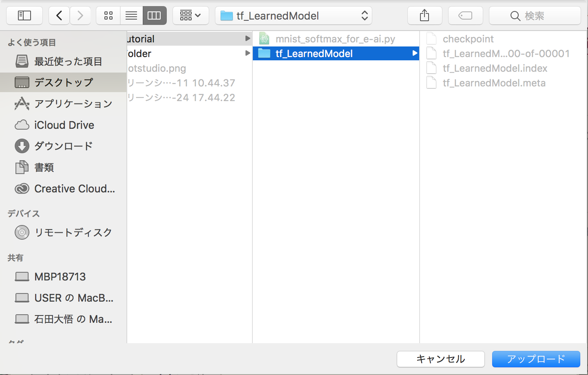The image size is (588, 375).
Task: Click the ダウンロード arrow icon
Action: [22, 146]
